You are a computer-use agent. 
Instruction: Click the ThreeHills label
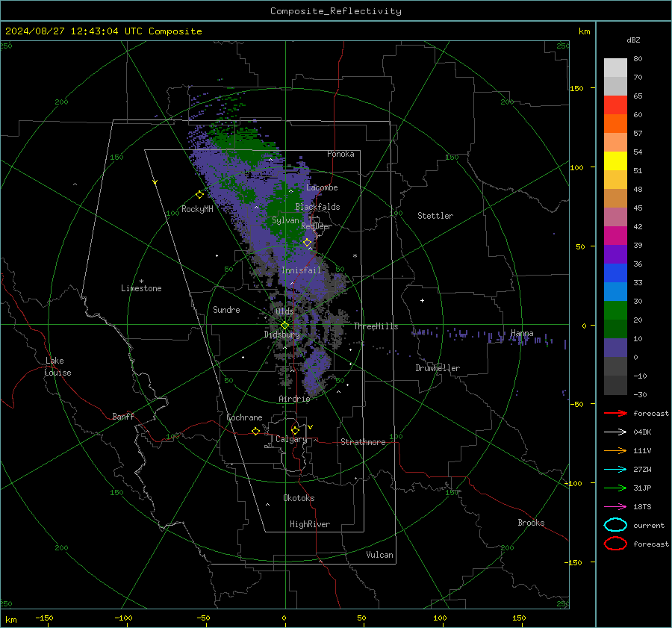[376, 326]
